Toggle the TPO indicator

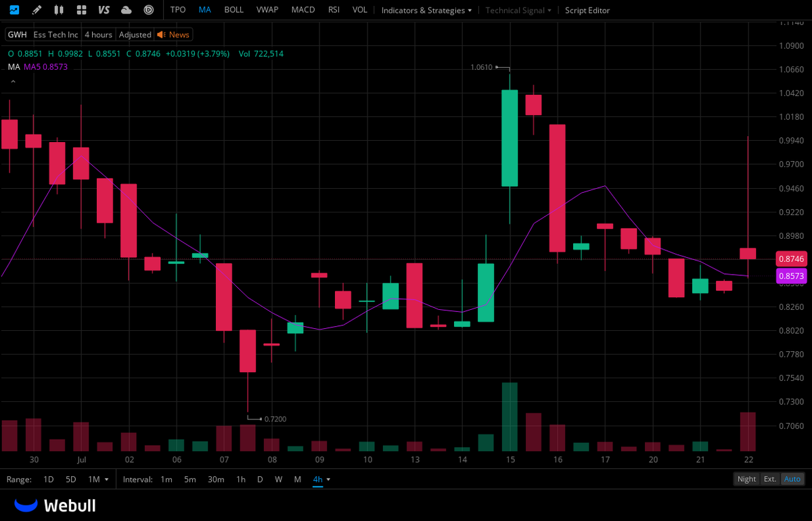(178, 10)
